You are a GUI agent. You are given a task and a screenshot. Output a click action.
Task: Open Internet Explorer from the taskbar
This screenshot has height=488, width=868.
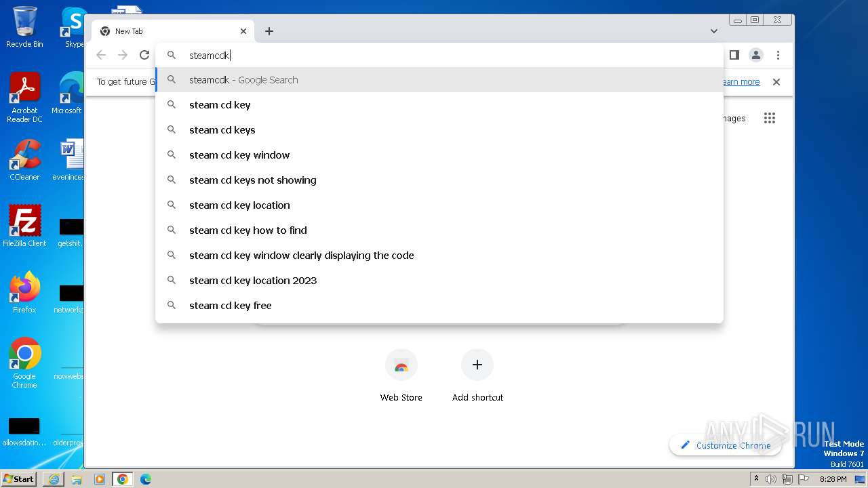(54, 479)
